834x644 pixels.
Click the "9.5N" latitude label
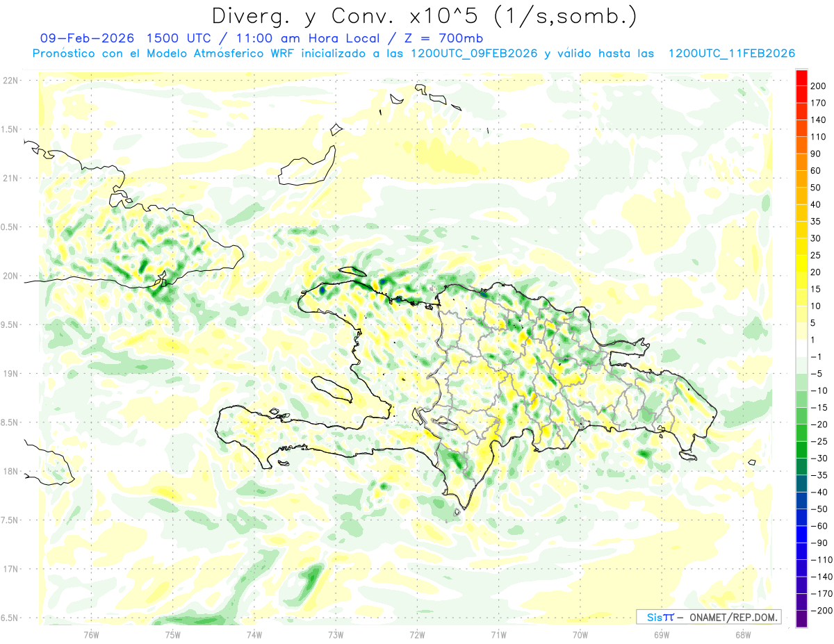tap(10, 324)
